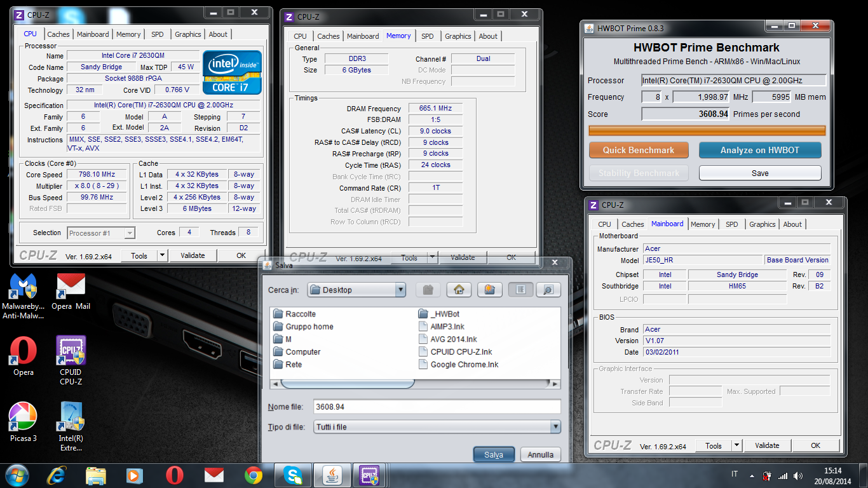Click the HWBOT benchmark orange progress bar
The width and height of the screenshot is (868, 488).
click(707, 130)
